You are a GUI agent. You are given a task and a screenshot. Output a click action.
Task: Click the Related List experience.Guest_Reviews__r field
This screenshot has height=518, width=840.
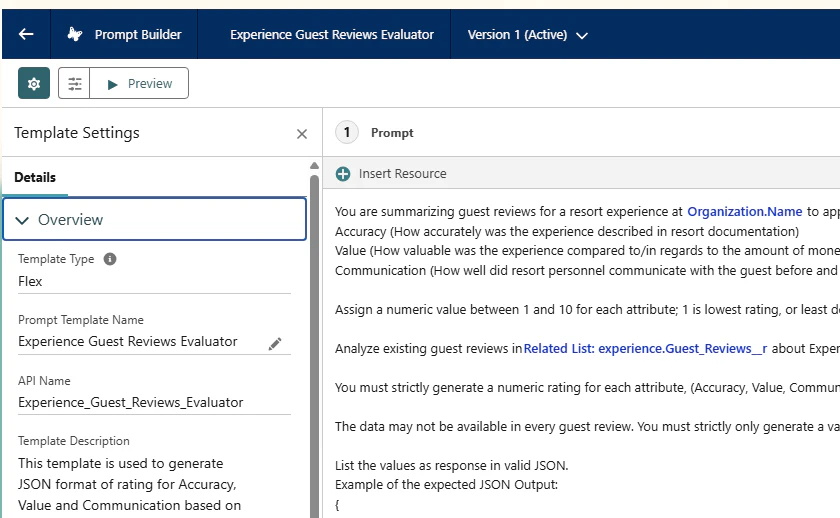click(x=645, y=349)
